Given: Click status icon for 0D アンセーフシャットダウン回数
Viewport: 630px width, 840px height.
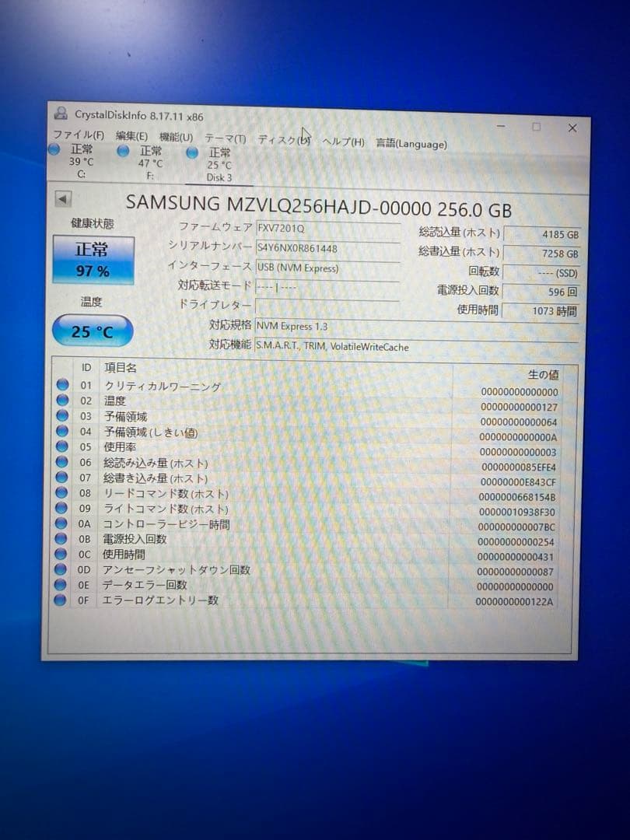Looking at the screenshot, I should tap(61, 569).
